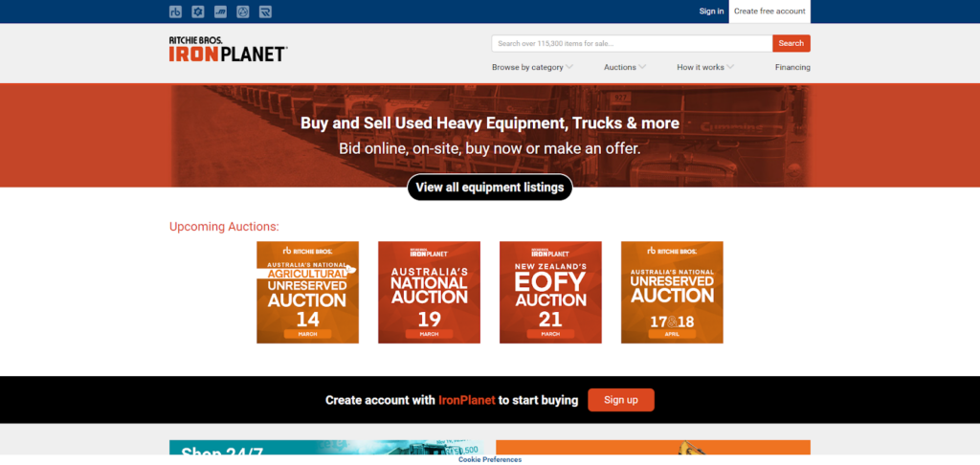Image resolution: width=980 pixels, height=465 pixels.
Task: Click the '.m' brand icon in top bar
Action: [x=220, y=11]
